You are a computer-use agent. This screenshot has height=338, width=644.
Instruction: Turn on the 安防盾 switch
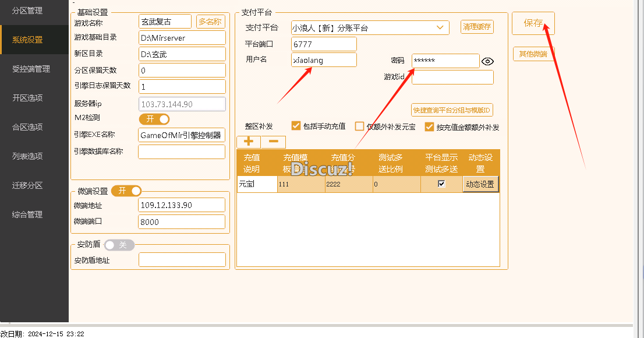click(x=119, y=245)
